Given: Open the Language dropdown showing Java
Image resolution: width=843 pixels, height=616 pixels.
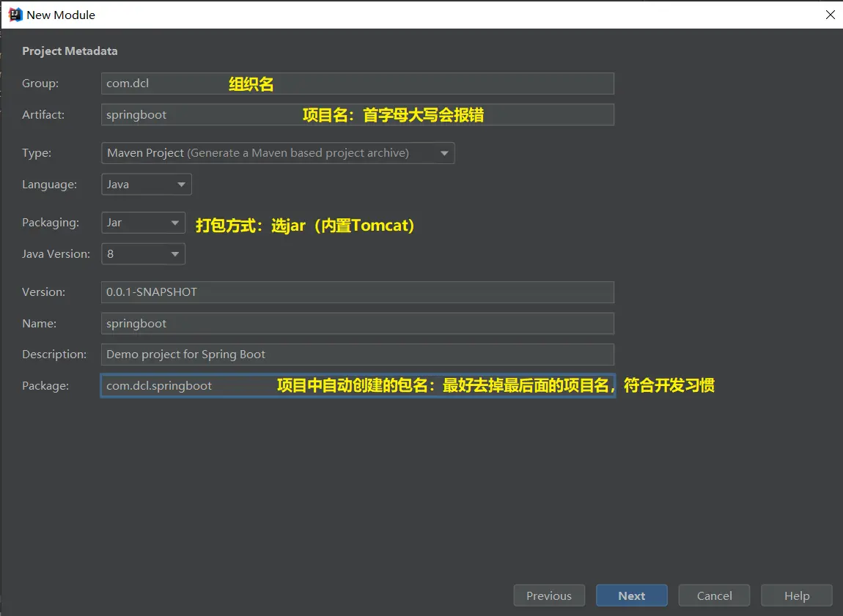Looking at the screenshot, I should click(146, 184).
